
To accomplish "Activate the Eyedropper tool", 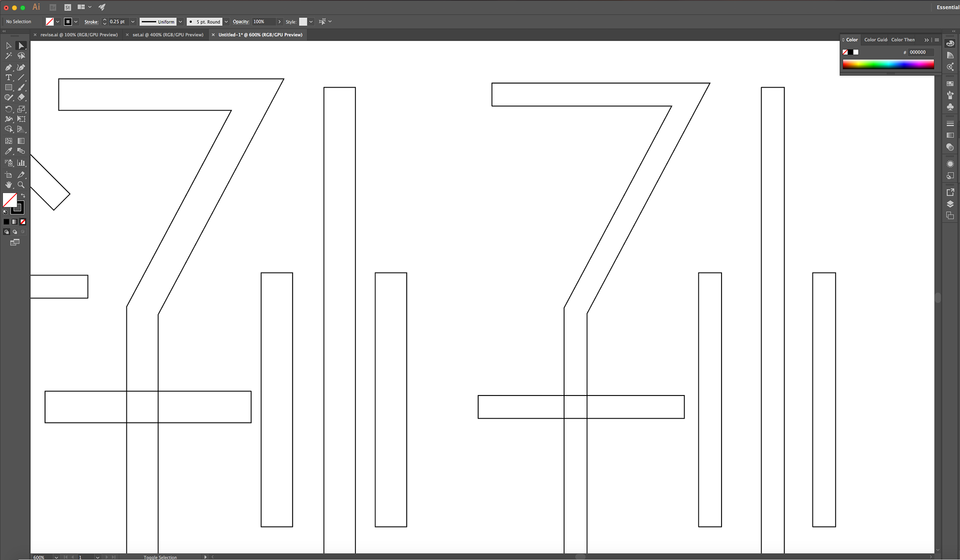I will [x=8, y=151].
